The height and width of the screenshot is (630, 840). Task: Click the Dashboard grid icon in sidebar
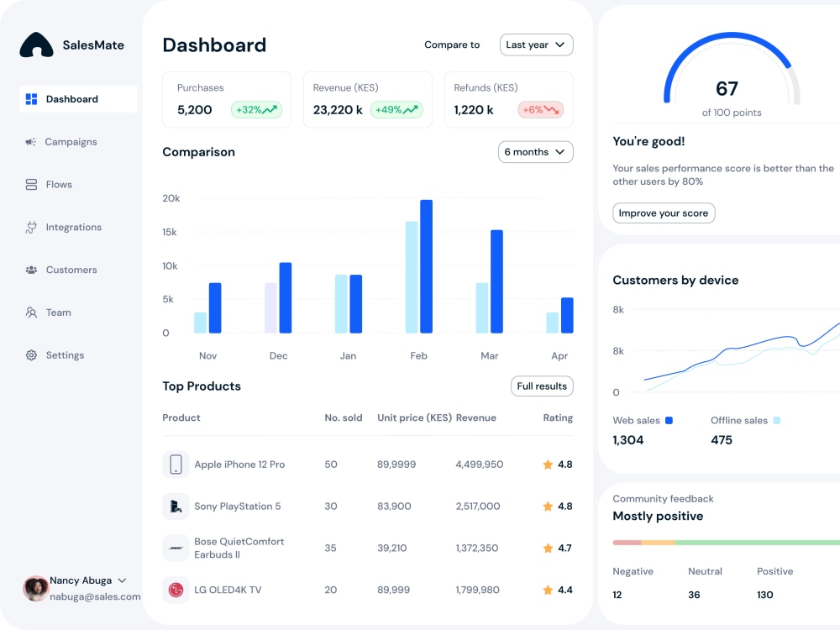(32, 99)
